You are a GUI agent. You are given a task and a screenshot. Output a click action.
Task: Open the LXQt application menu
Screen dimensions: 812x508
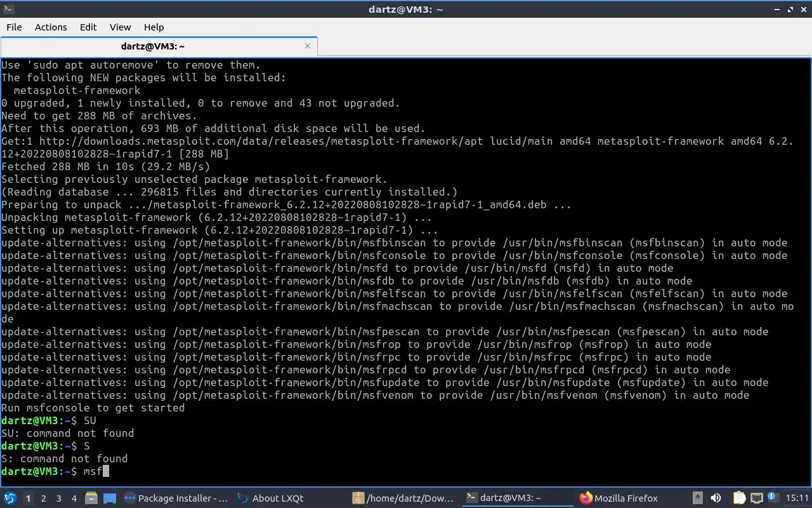point(10,498)
